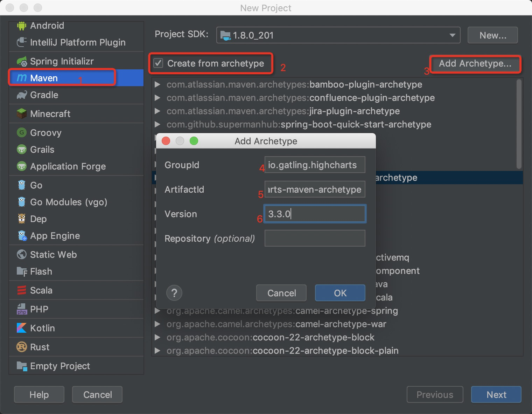Click the Grails icon
The height and width of the screenshot is (414, 532).
[22, 150]
